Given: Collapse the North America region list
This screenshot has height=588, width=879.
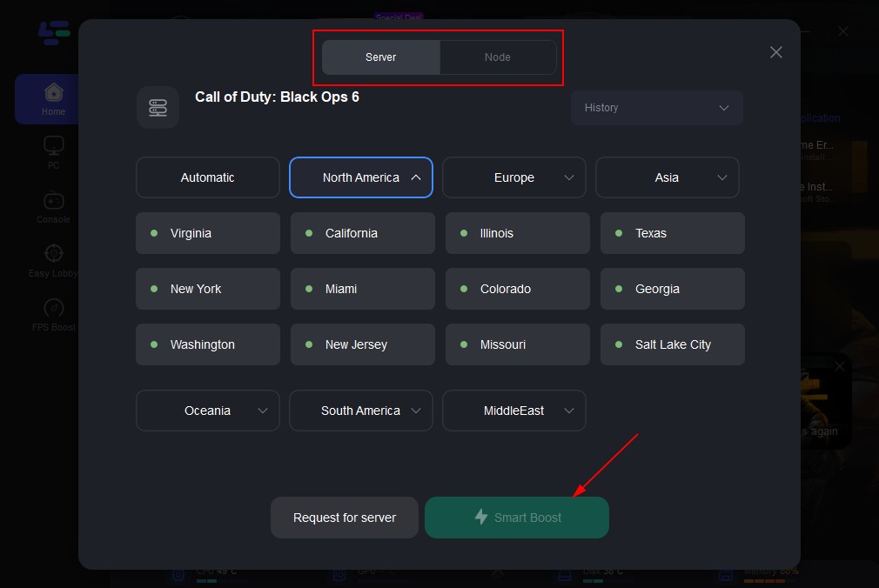Looking at the screenshot, I should 361,177.
